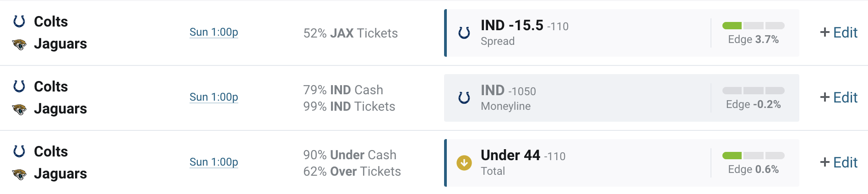Click Colts logo in Total matchup row
The image size is (868, 194).
(x=19, y=151)
